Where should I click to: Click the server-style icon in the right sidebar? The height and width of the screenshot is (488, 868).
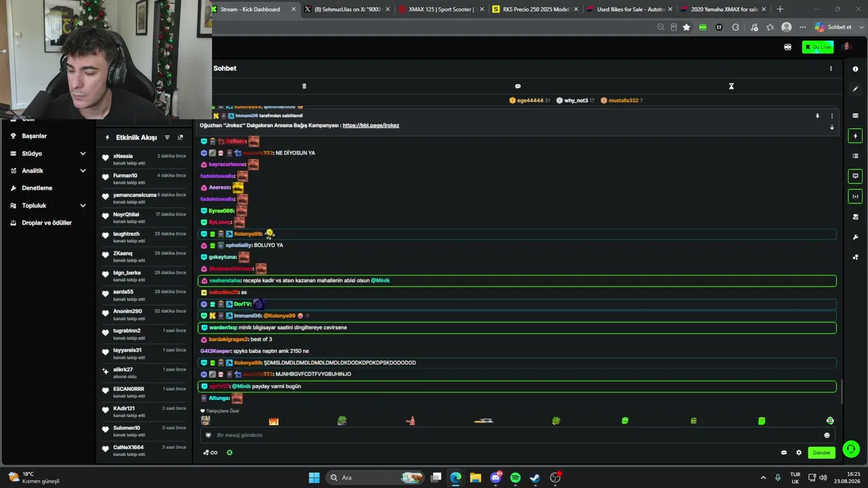(855, 217)
